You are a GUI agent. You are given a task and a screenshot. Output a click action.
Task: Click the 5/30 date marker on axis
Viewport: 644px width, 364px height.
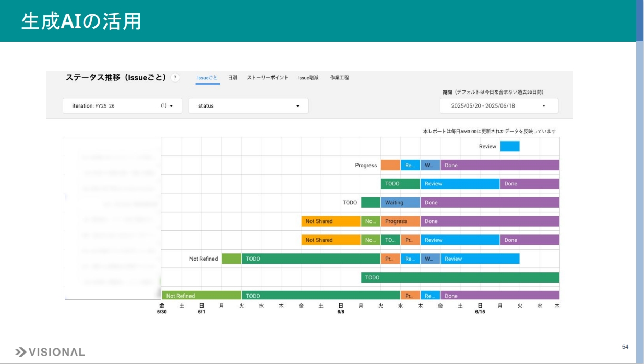pos(162,309)
